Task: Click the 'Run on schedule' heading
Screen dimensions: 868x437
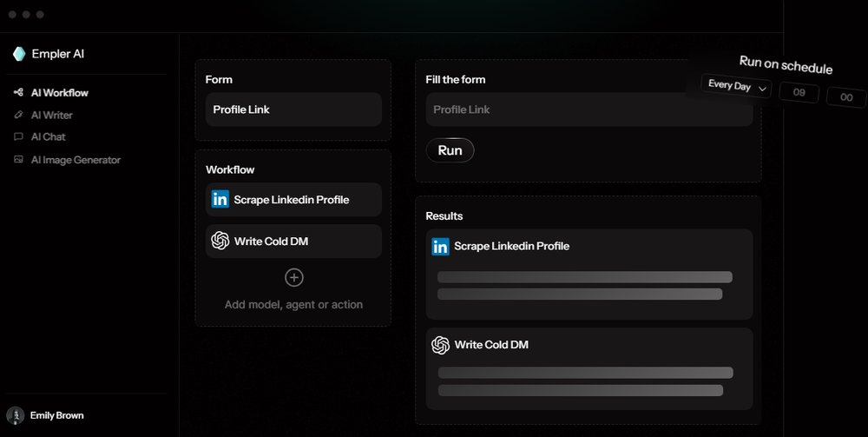Action: (x=786, y=64)
